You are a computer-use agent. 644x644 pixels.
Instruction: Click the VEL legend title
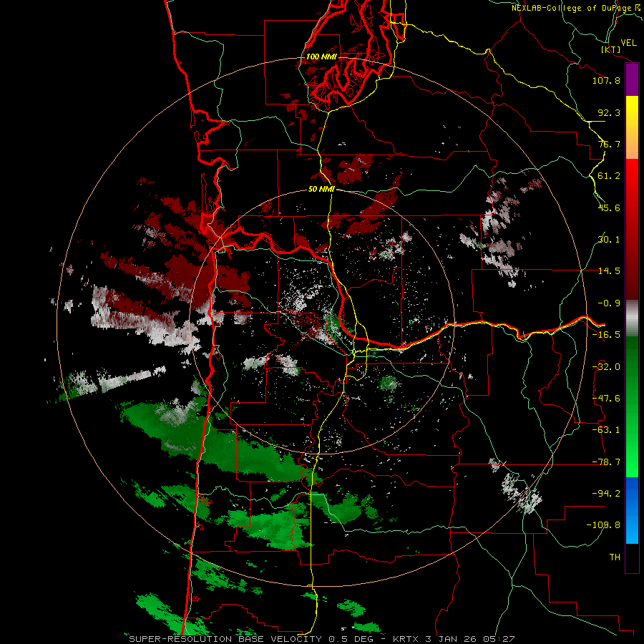628,43
